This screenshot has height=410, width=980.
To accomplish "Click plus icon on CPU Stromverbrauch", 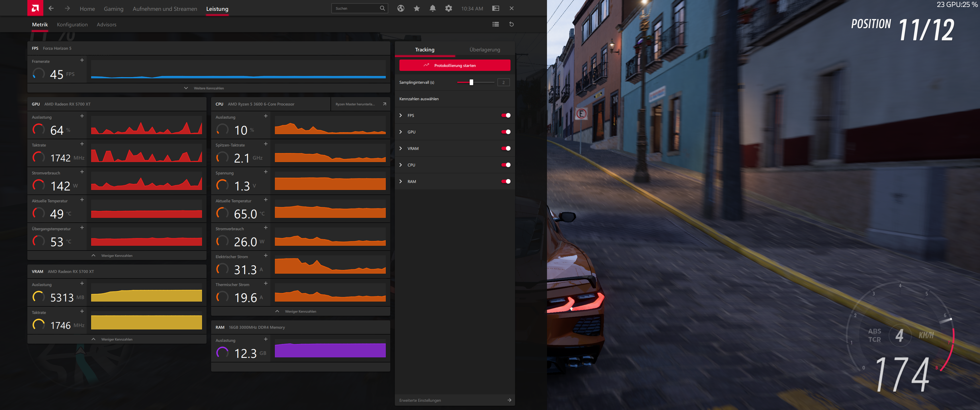I will (x=266, y=227).
